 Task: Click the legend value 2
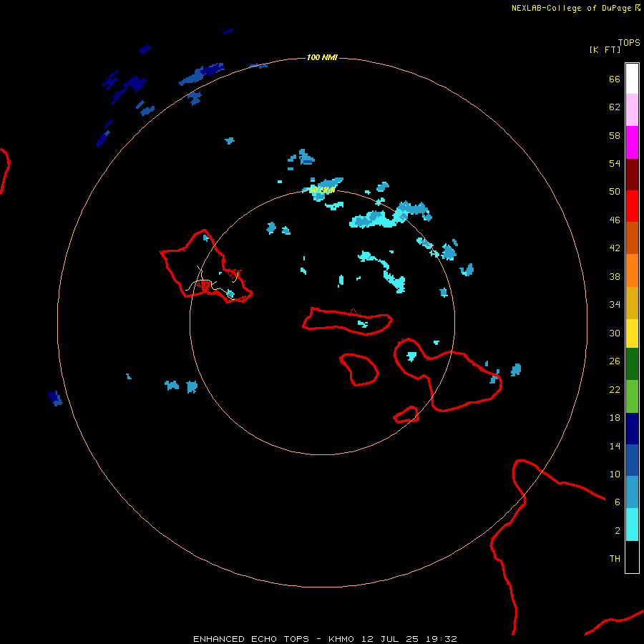tap(618, 530)
